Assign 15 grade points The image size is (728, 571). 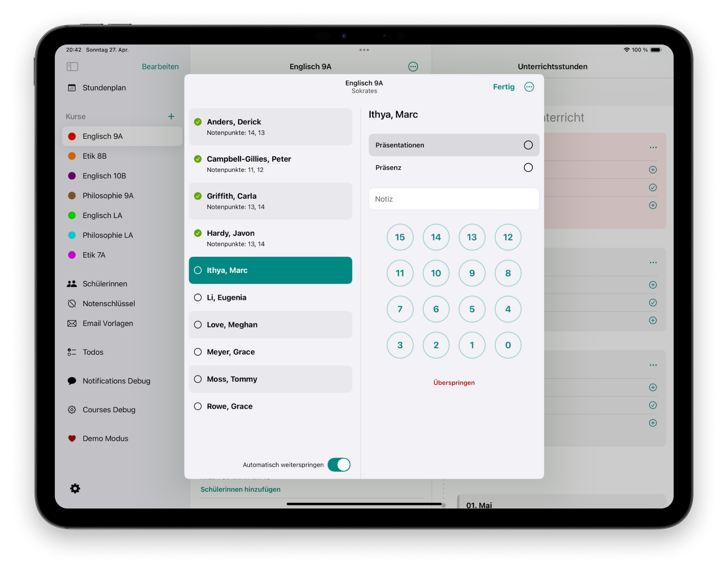(400, 237)
